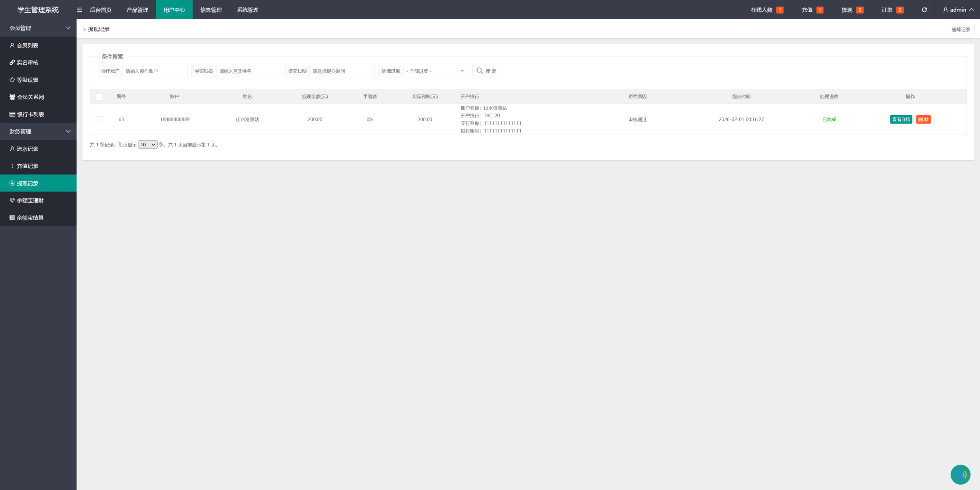Open 实名审核 with link icon

(28, 62)
